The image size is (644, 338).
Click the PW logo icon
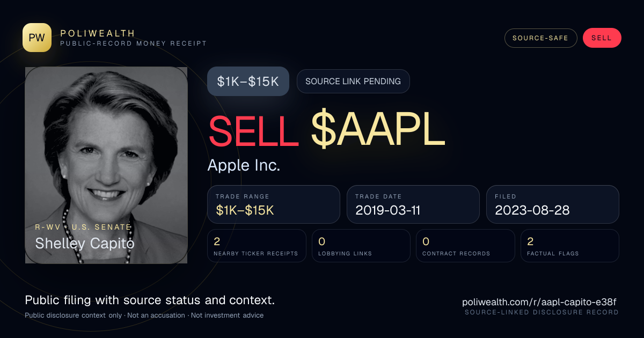[x=37, y=38]
